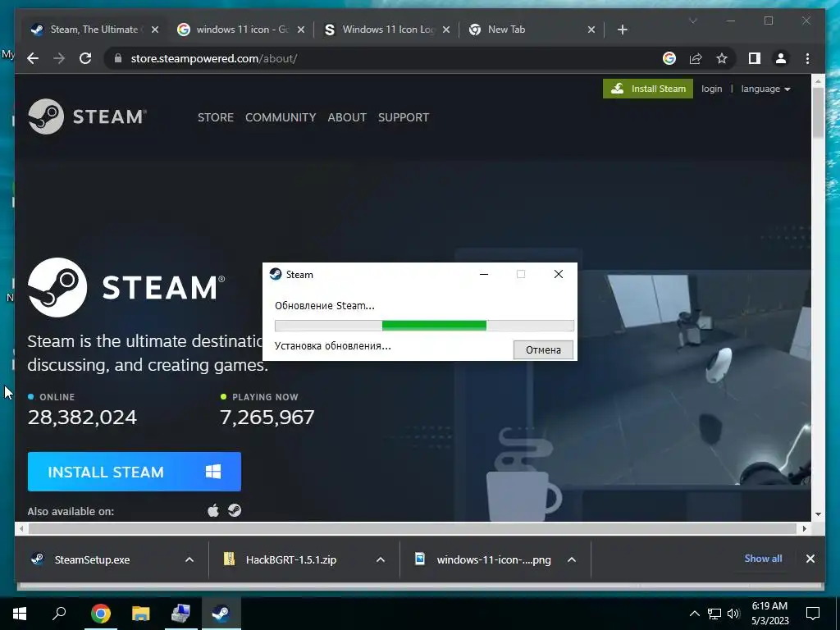The width and height of the screenshot is (840, 630).
Task: Expand windows-11-icon png download options
Action: point(572,559)
